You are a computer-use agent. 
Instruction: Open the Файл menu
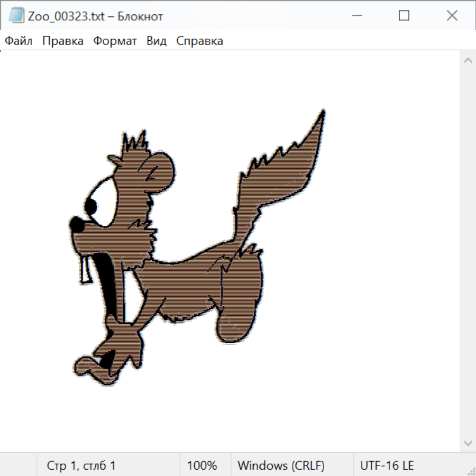pos(19,41)
